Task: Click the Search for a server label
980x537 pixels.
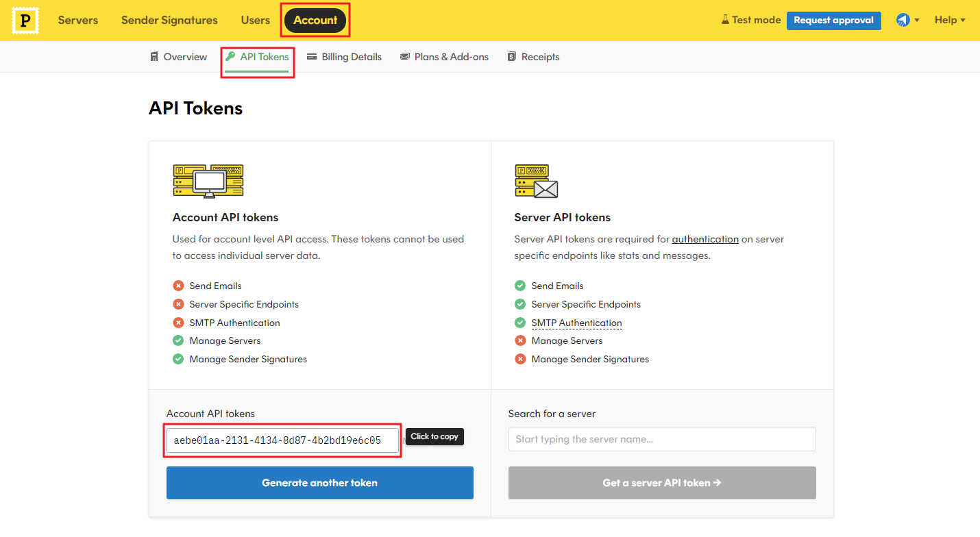Action: tap(552, 414)
